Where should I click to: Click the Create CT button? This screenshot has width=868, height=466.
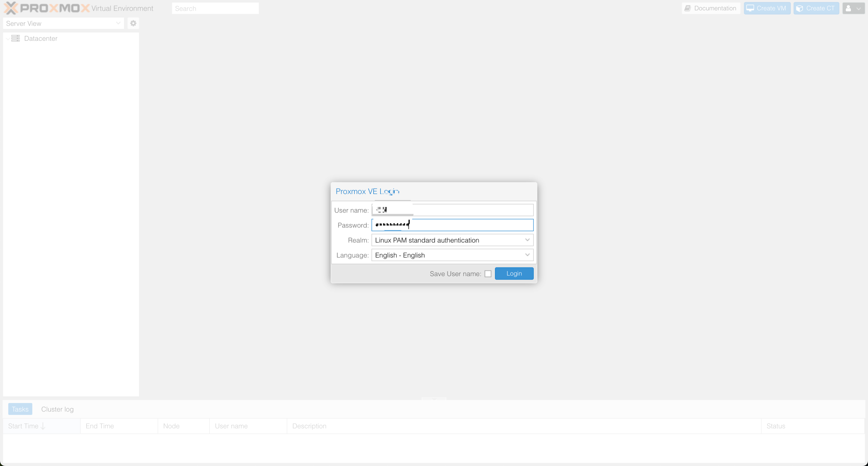point(816,8)
